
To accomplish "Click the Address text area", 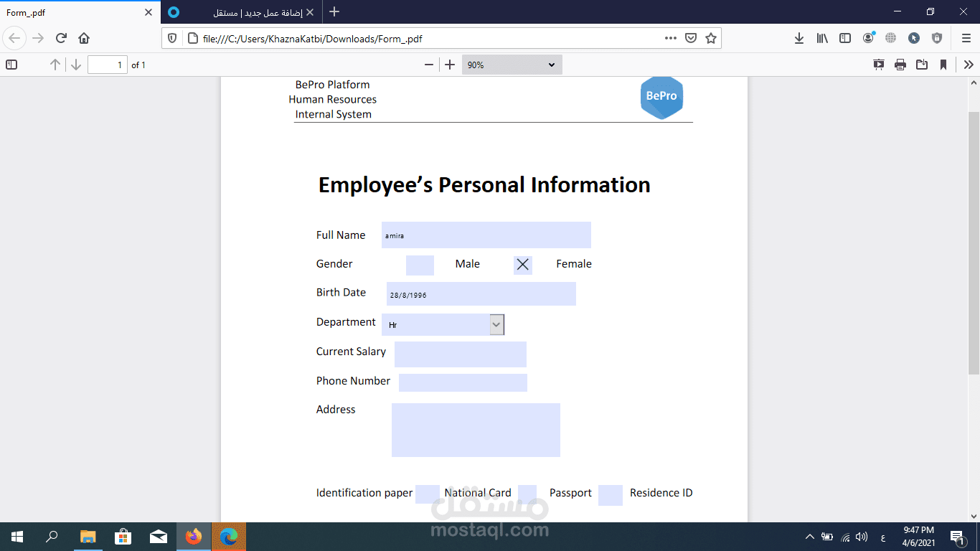I will [x=476, y=430].
